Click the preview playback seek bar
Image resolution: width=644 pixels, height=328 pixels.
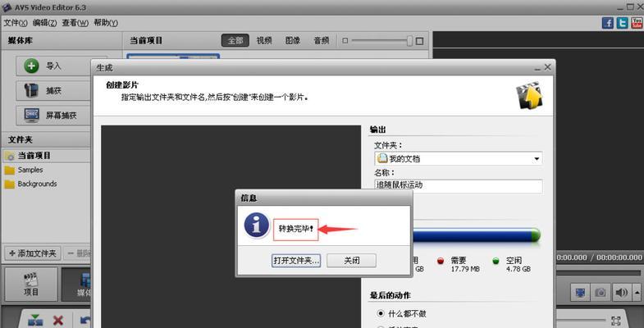point(597,272)
